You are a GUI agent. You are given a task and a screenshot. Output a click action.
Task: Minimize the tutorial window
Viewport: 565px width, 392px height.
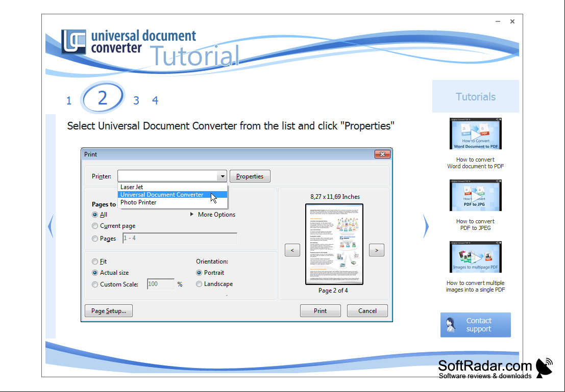498,21
